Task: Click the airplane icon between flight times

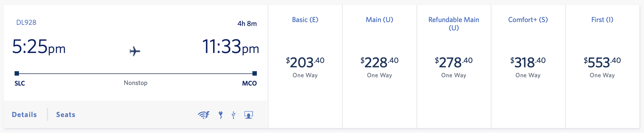Action: [x=135, y=51]
